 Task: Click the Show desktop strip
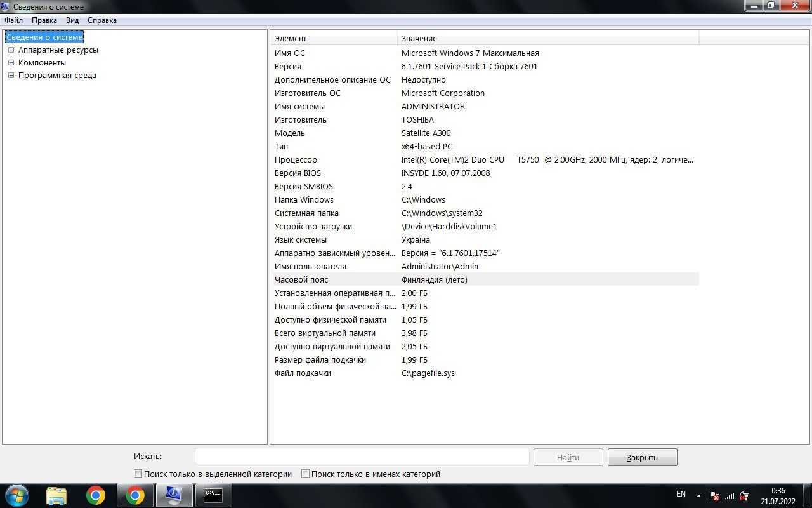tap(807, 495)
